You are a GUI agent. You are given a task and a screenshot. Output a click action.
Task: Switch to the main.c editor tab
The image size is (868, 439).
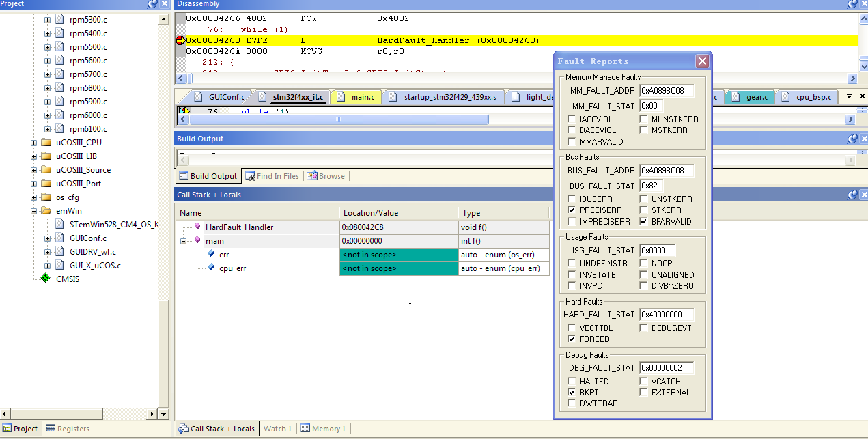click(x=355, y=97)
